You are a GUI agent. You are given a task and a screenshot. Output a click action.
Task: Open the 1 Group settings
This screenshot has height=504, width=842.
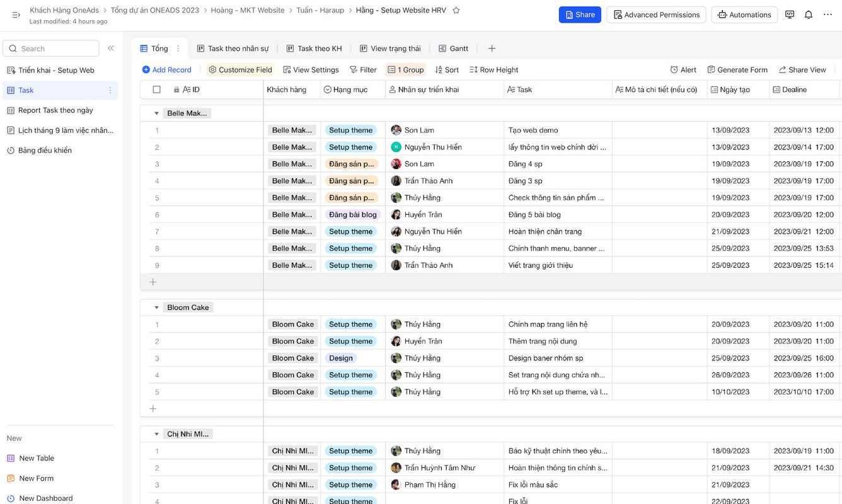[406, 70]
